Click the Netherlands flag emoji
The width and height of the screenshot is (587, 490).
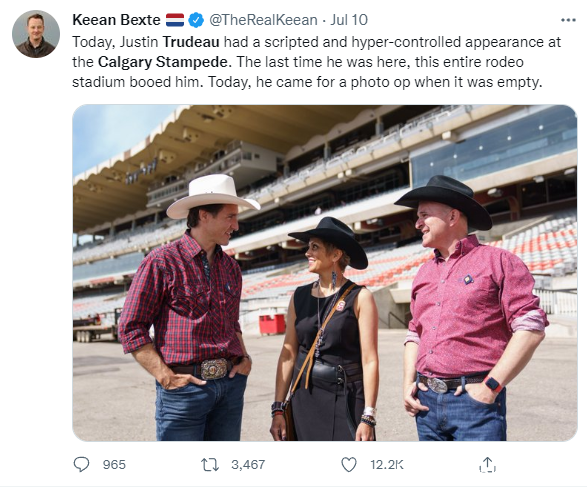(x=175, y=20)
